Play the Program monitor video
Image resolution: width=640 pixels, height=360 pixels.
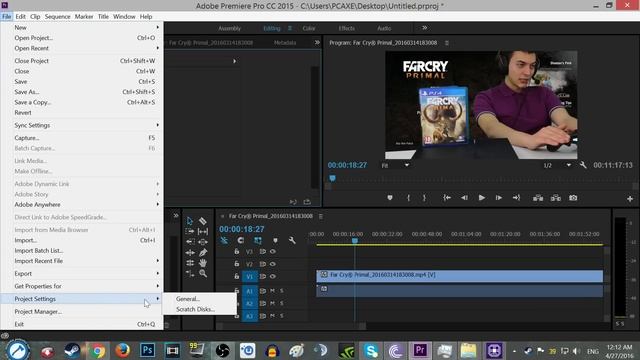tap(482, 198)
